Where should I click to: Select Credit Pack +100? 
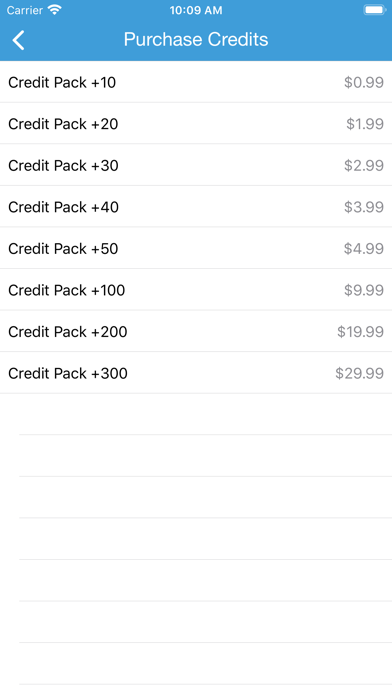pyautogui.click(x=196, y=290)
